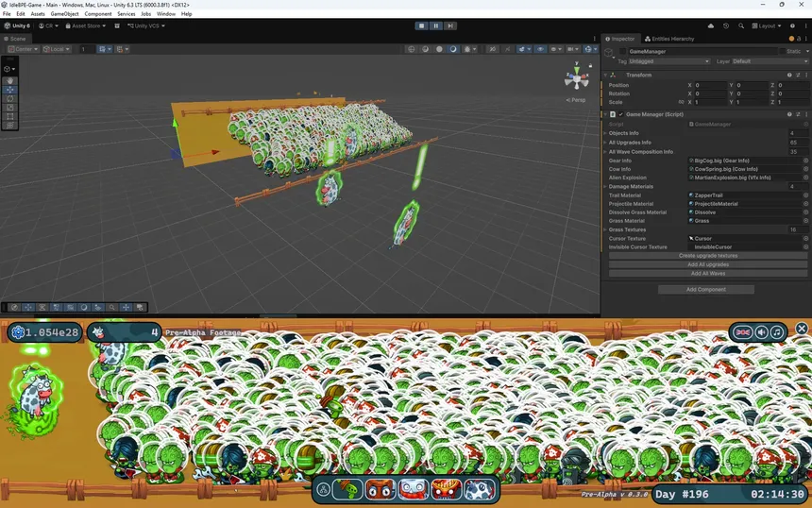Click the Step frame button

coord(448,25)
